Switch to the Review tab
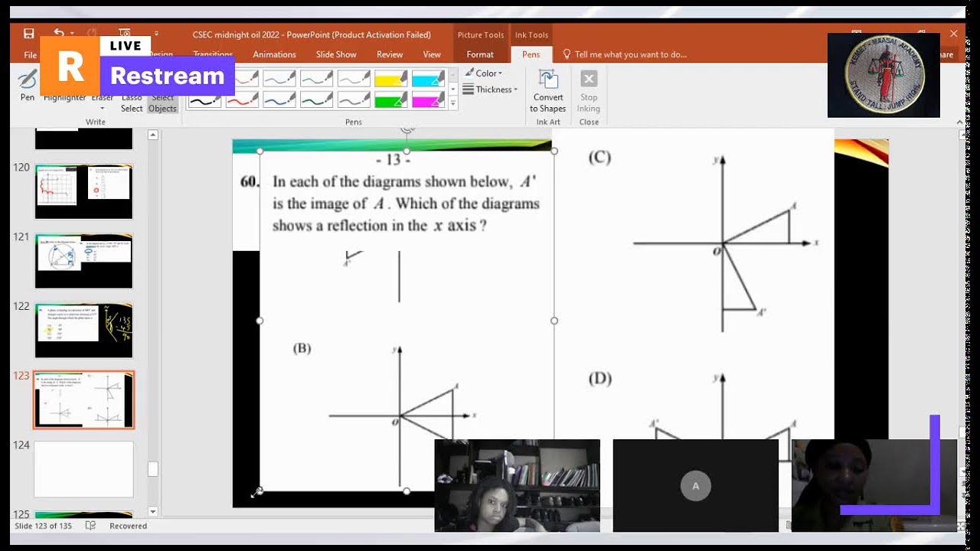 [390, 54]
